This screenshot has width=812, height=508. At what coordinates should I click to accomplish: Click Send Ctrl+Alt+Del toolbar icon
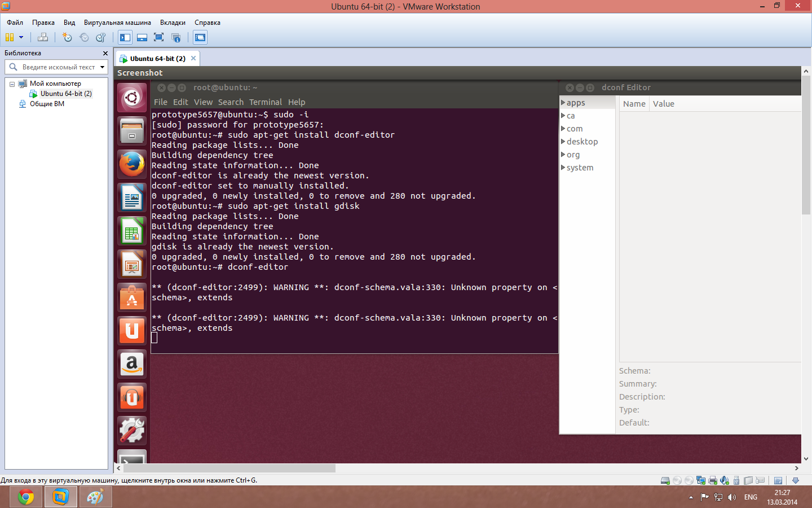(42, 37)
